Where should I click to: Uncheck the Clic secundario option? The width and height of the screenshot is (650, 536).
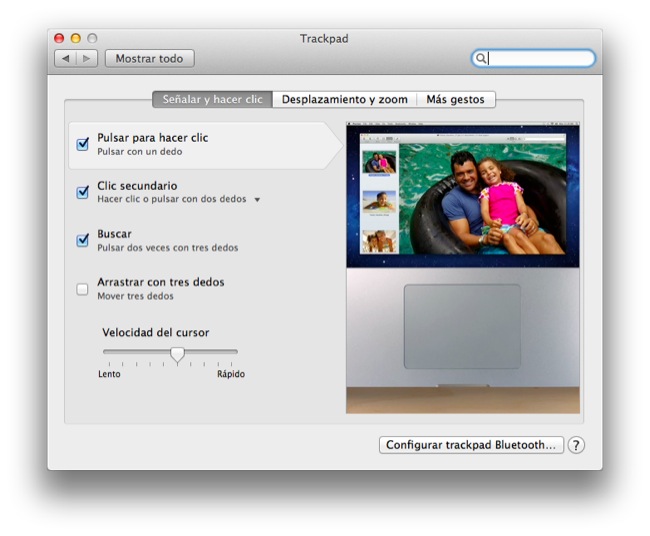83,192
